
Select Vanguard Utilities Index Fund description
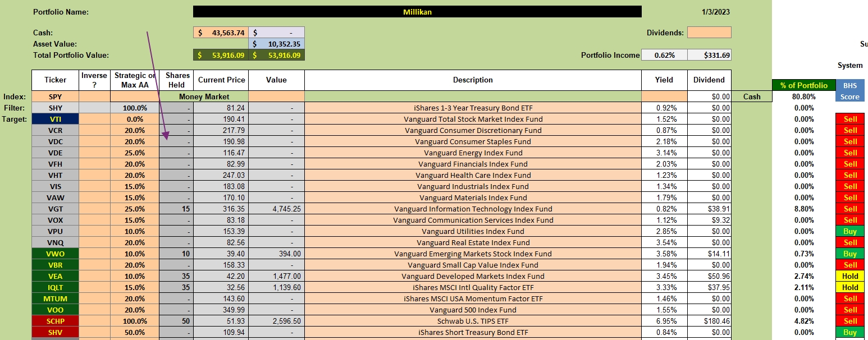[x=473, y=231]
